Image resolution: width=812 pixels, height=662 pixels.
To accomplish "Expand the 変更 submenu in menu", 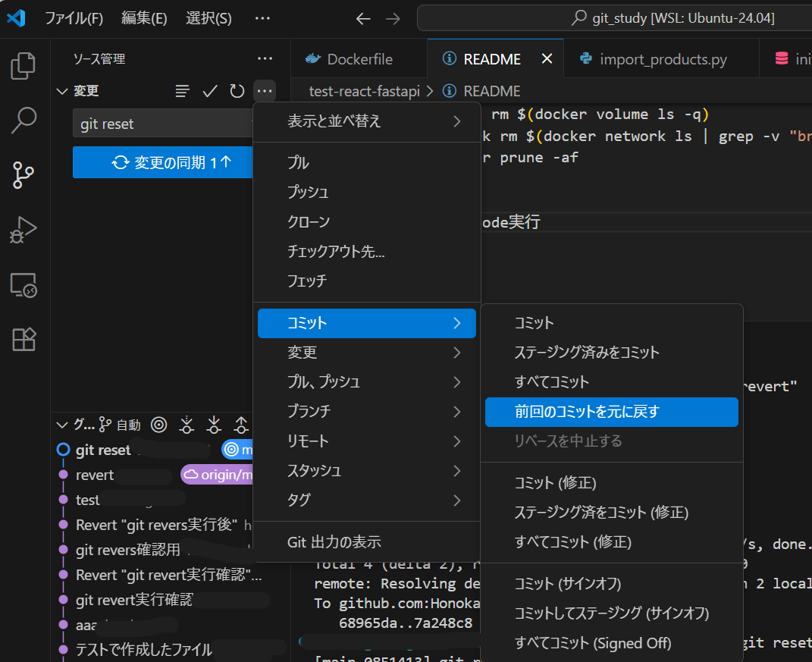I will tap(367, 353).
